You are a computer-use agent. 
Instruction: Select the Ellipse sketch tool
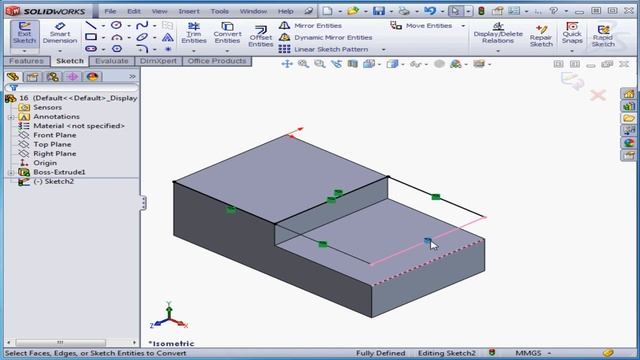pos(142,38)
